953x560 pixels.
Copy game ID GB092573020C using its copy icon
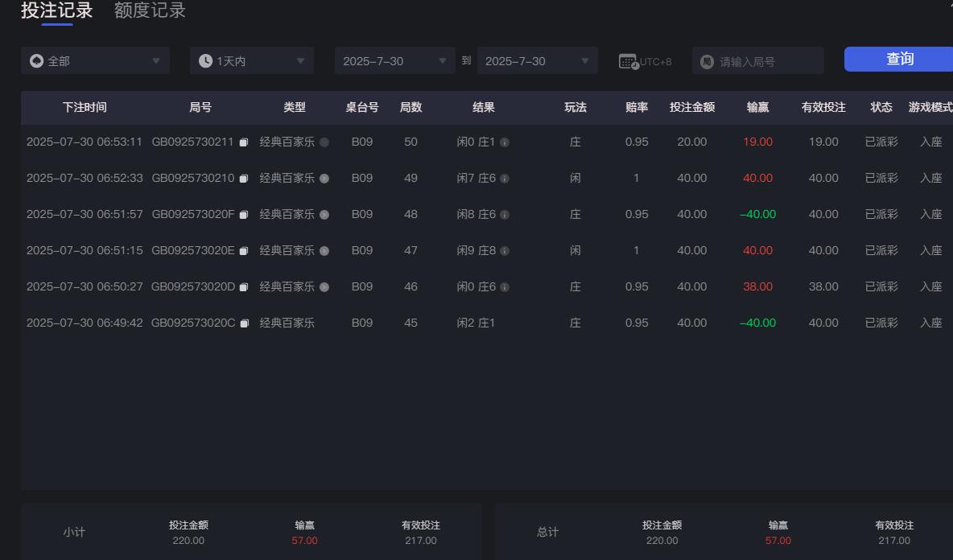click(x=244, y=323)
